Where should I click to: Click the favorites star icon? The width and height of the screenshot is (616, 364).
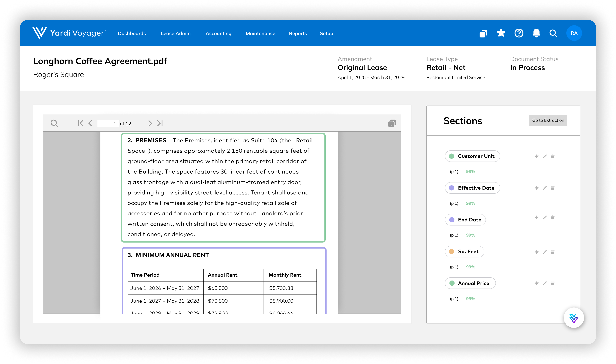coord(501,33)
